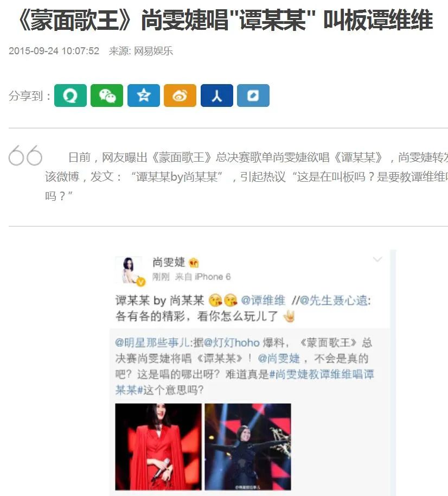
Task: Share article via the green 360 icon
Action: 70,96
